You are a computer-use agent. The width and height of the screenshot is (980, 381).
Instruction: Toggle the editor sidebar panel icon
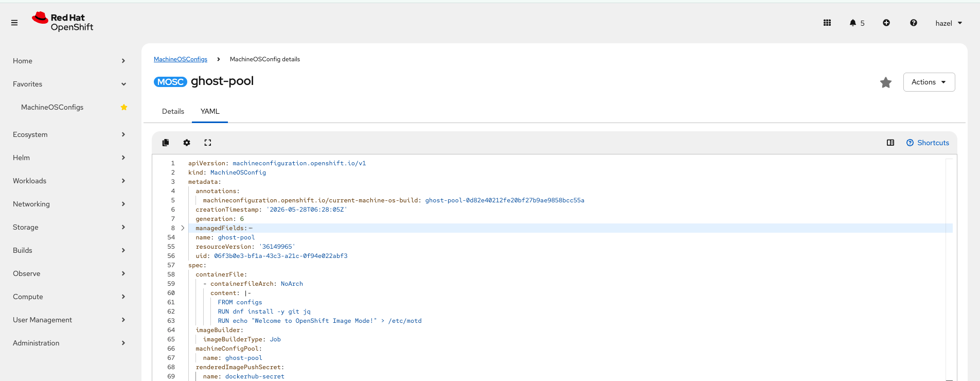[x=890, y=143]
